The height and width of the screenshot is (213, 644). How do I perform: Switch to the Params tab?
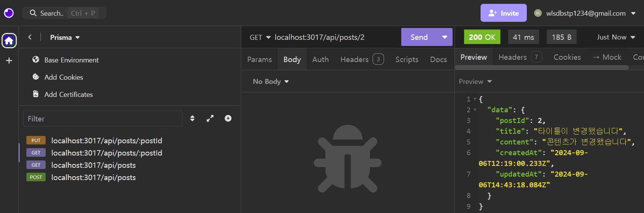[260, 59]
